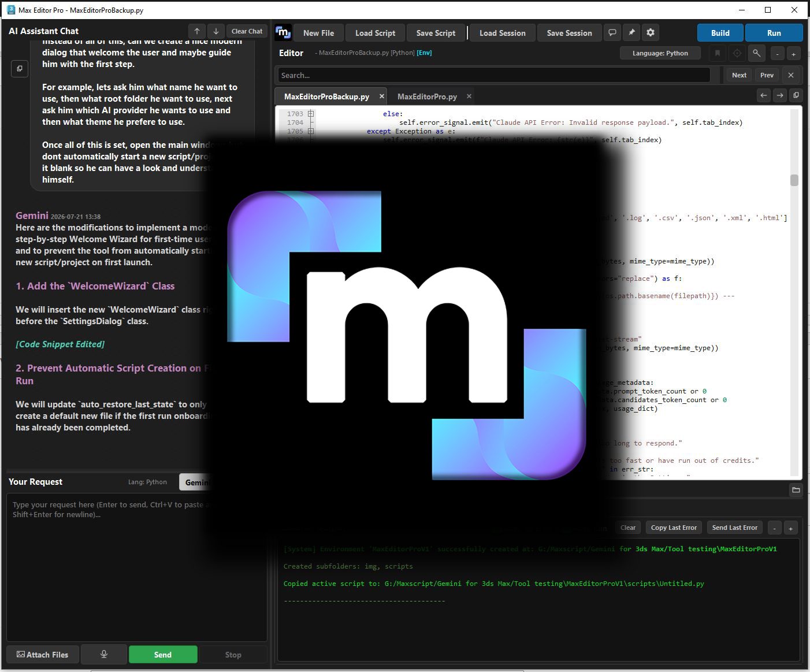Click the [Code Snippet Edited] link
Screen dimensions: 810x672
pos(60,344)
